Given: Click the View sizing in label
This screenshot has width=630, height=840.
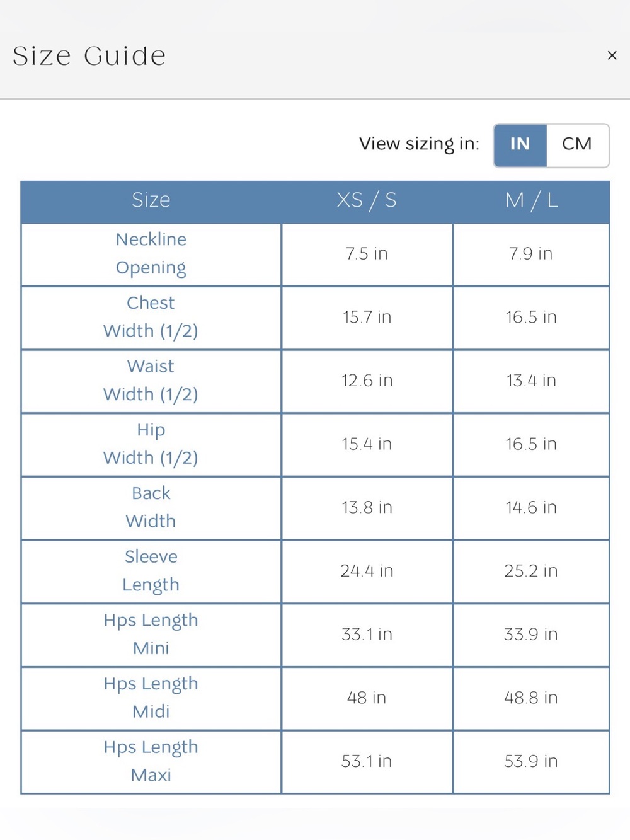Looking at the screenshot, I should (419, 144).
